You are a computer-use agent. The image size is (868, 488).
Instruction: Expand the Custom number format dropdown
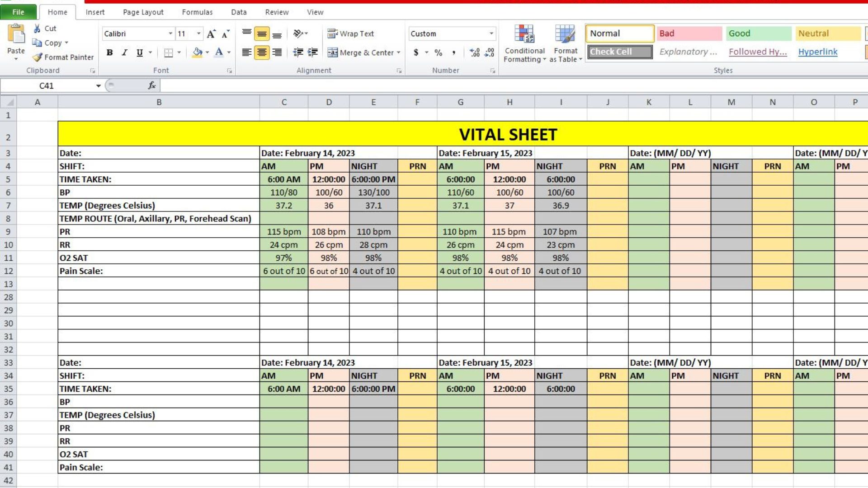point(491,34)
